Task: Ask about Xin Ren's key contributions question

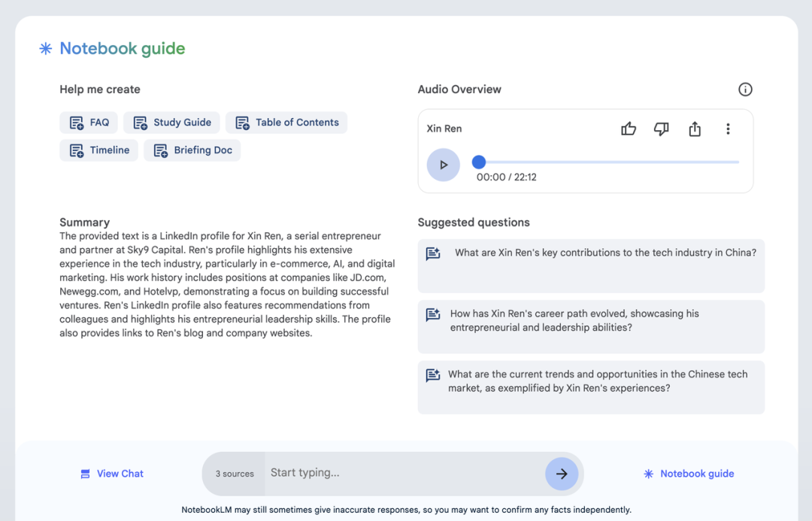Action: point(591,265)
